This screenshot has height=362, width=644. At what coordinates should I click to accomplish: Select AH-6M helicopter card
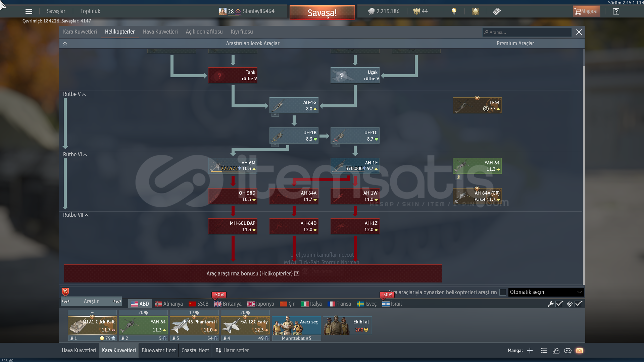(x=233, y=166)
